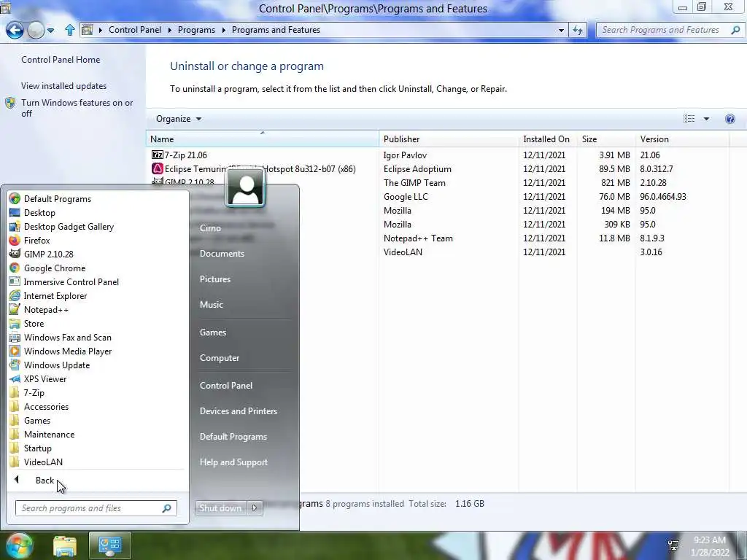Click the Back navigation arrow in the address bar
This screenshot has width=747, height=560.
click(15, 30)
